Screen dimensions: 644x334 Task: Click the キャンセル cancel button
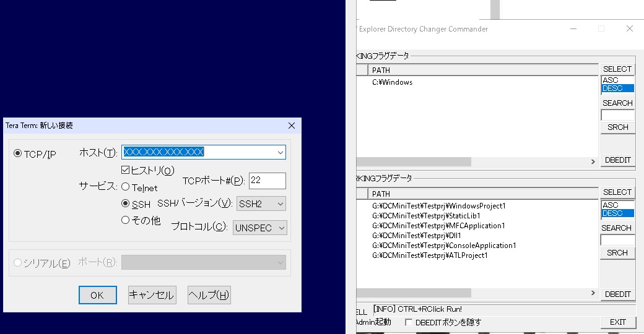152,295
